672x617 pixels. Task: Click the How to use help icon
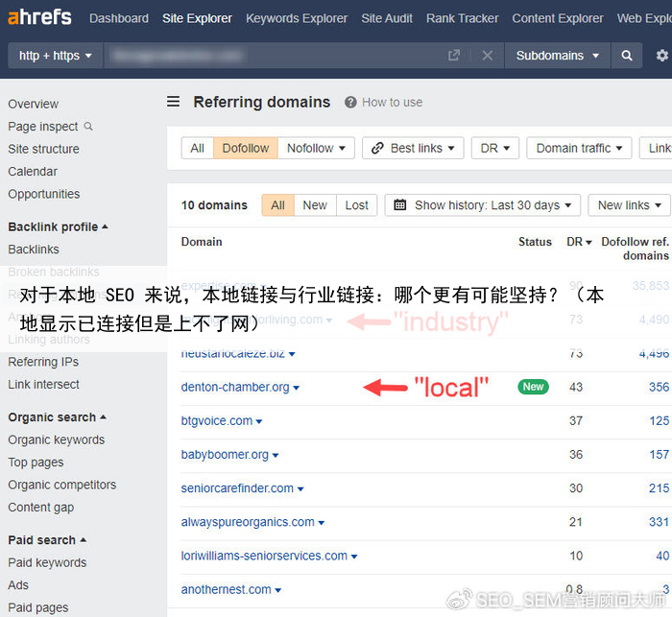pyautogui.click(x=351, y=103)
